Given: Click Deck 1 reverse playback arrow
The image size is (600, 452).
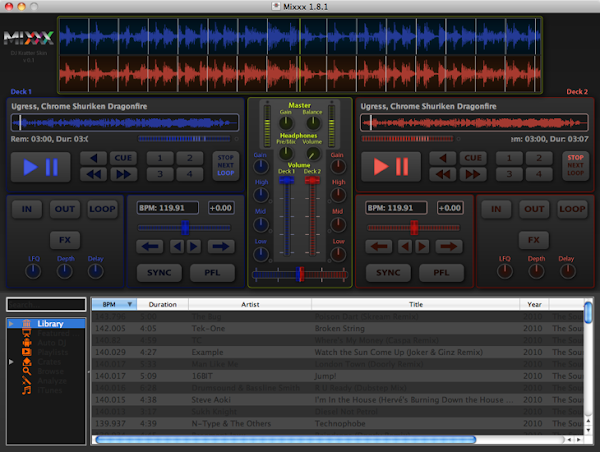Looking at the screenshot, I should pos(92,158).
